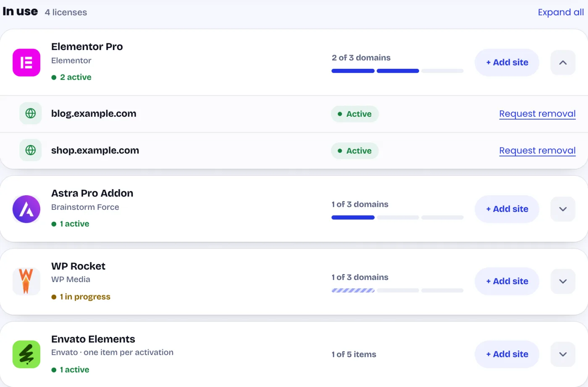Viewport: 588px width, 387px height.
Task: Click the WP Media vendor name
Action: 71,279
